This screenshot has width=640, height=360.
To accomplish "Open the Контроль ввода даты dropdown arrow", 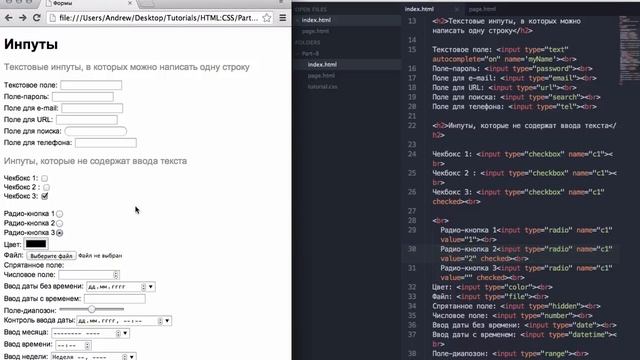I will pyautogui.click(x=167, y=321).
